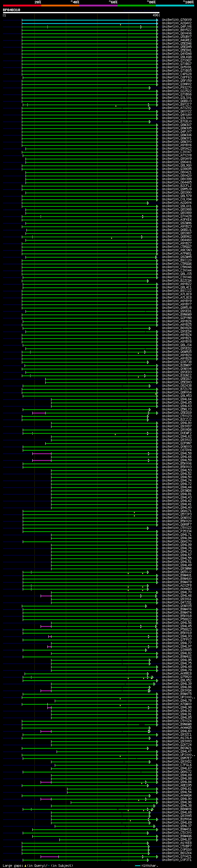Open hit UniRef100_A4GRE2
Viewport: 197px width, 868px height.
pos(177,40)
